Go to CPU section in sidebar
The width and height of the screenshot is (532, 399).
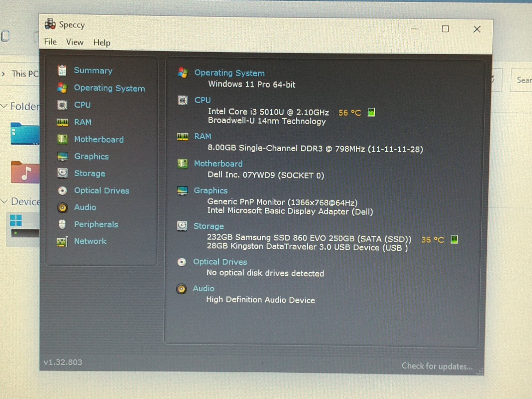(x=82, y=105)
